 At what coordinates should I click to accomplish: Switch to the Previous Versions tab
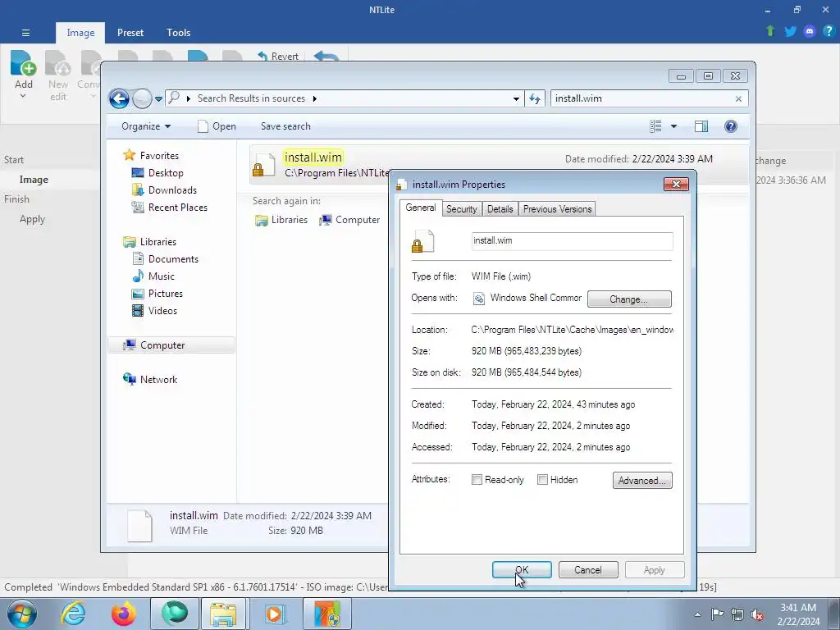point(557,209)
